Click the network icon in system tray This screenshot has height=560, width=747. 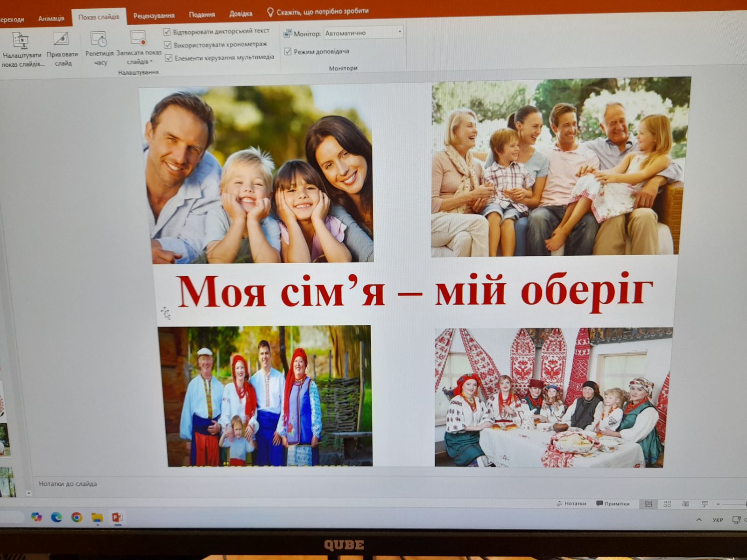(x=737, y=519)
